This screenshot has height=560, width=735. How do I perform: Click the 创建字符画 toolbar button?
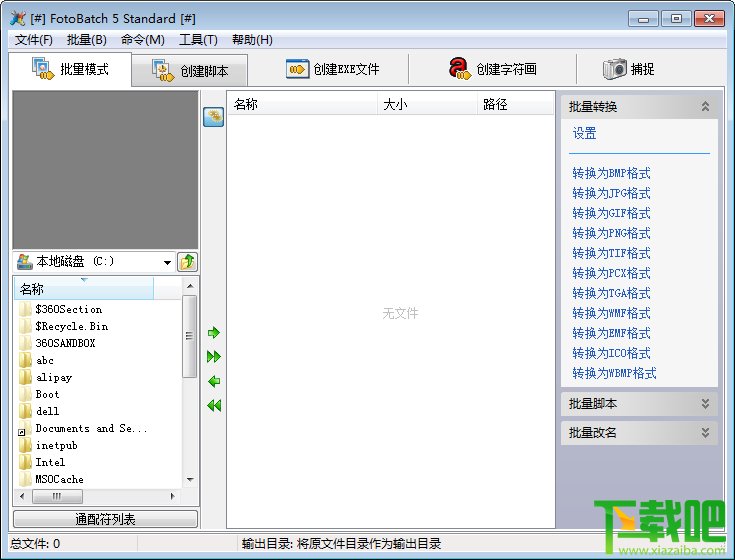pos(492,69)
